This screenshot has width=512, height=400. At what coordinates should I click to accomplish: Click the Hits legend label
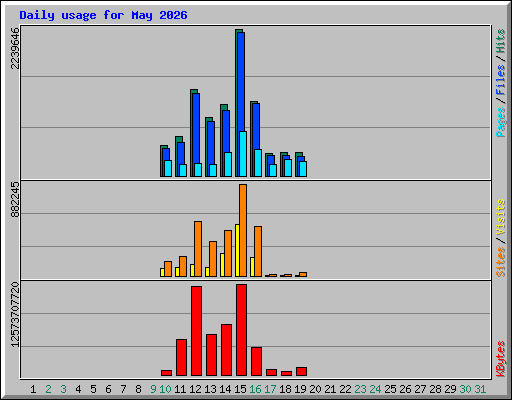point(500,41)
